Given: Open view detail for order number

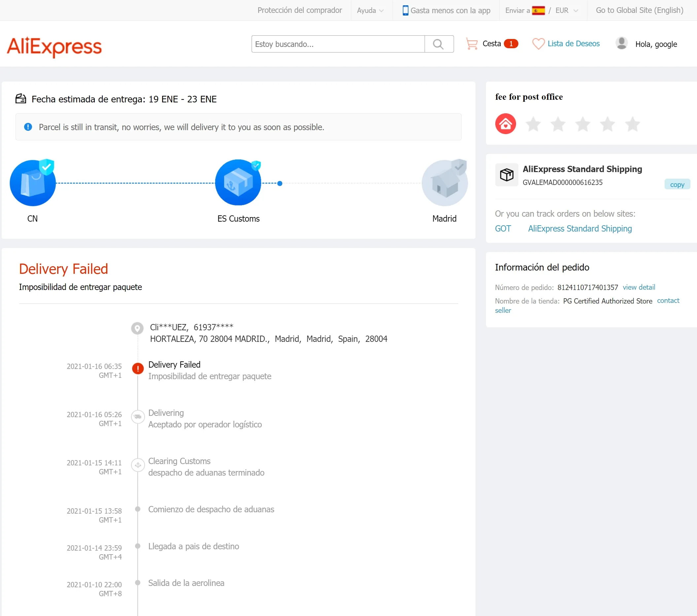Looking at the screenshot, I should tap(639, 287).
